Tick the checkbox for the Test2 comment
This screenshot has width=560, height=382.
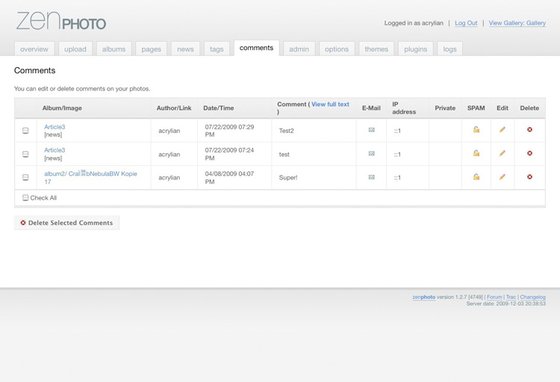click(25, 131)
